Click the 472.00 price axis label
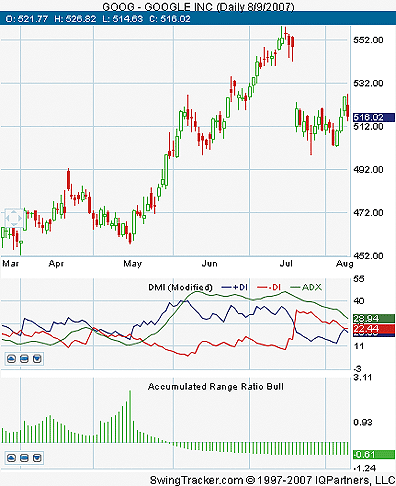Screen dimensions: 396x486 tap(368, 212)
